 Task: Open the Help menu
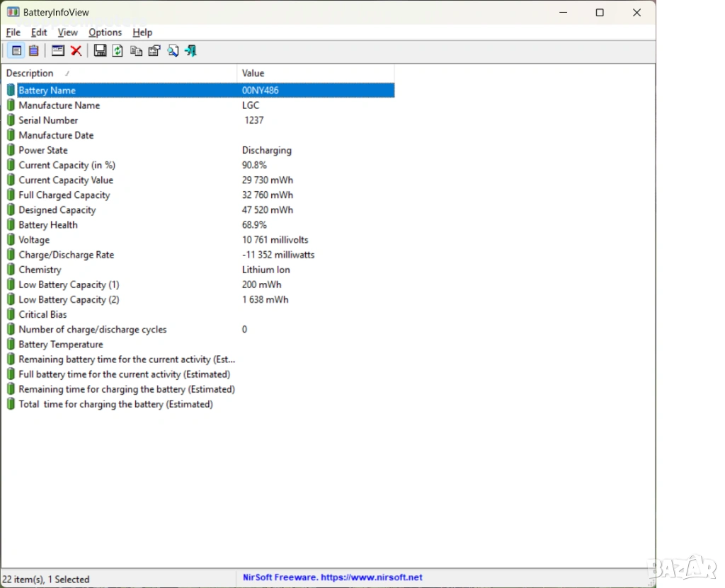pos(142,33)
